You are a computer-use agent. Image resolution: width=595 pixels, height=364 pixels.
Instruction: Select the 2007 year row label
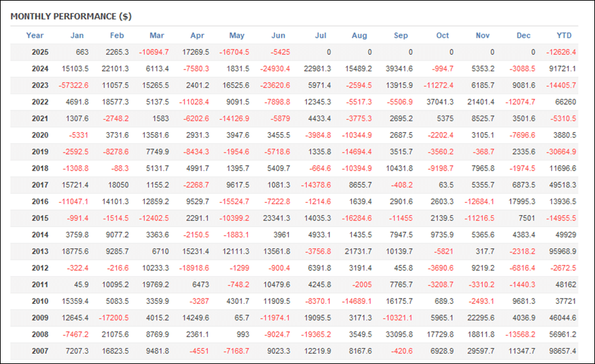pos(40,351)
